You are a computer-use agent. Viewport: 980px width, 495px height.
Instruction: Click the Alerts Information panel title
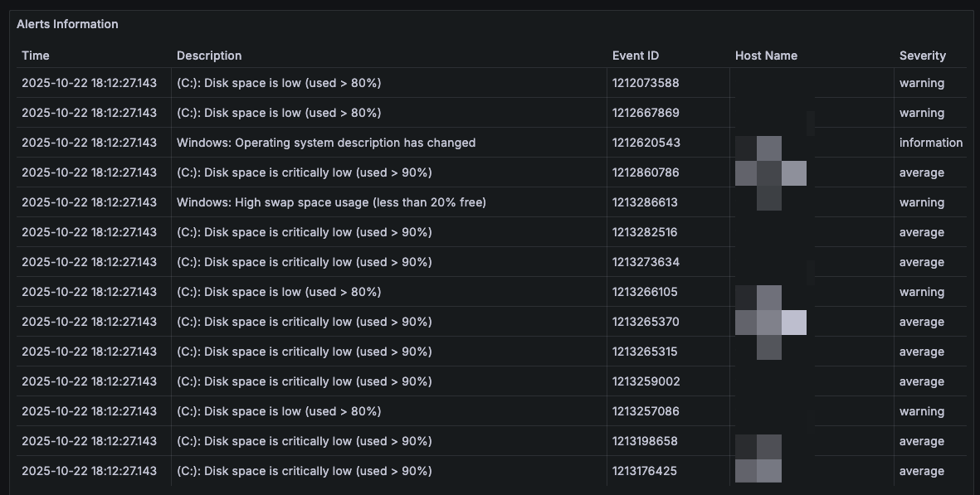67,24
